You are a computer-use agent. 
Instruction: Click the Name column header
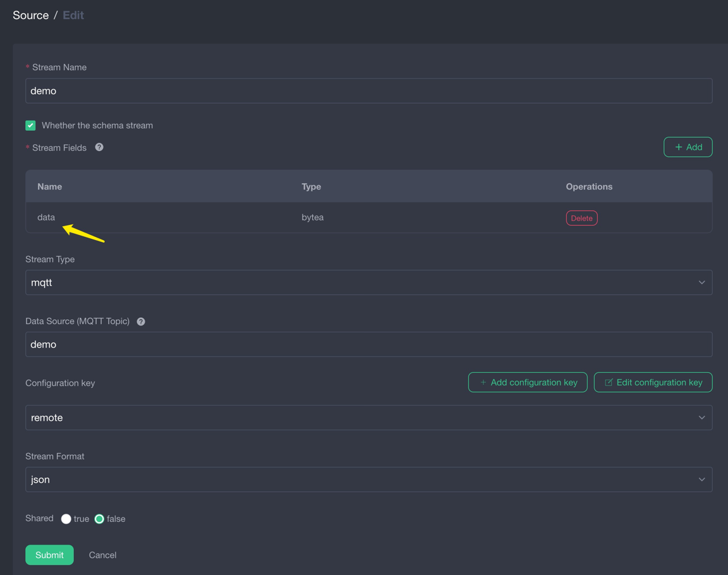50,186
